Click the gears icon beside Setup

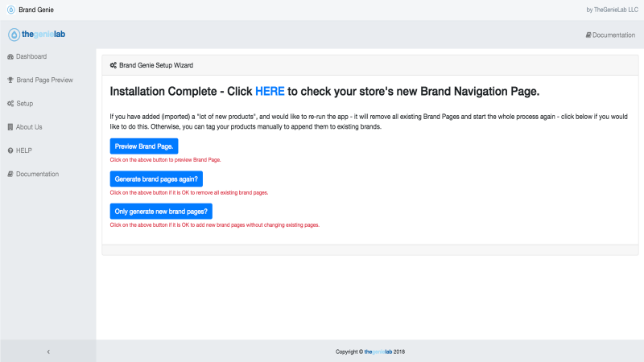click(10, 104)
